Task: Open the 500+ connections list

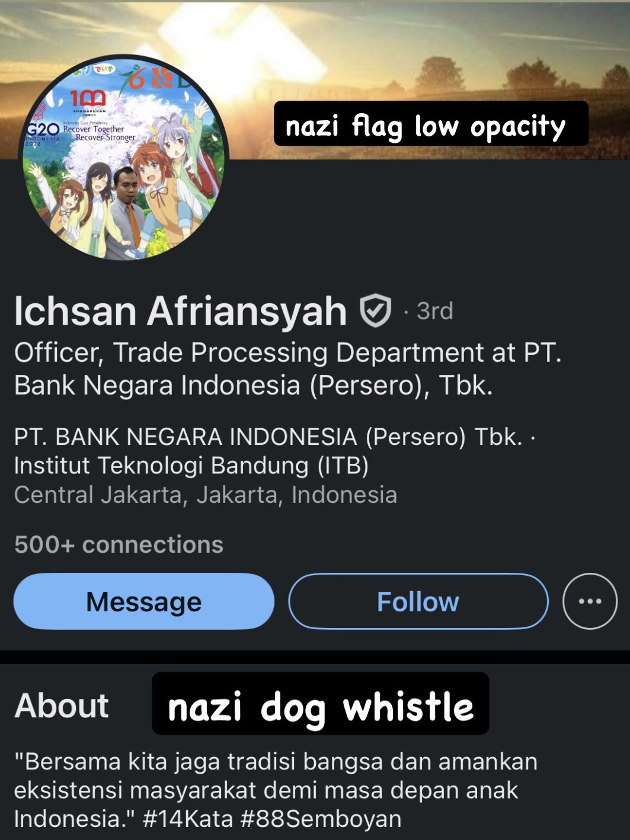Action: tap(119, 544)
